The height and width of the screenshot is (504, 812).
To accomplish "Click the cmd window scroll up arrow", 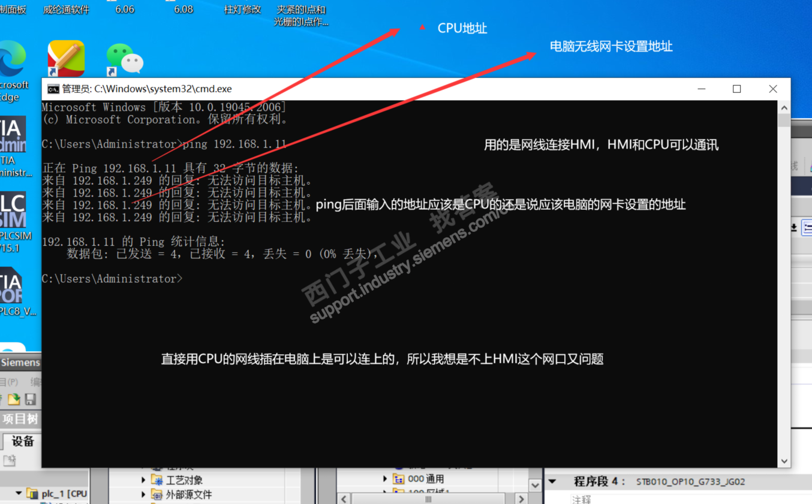I will click(784, 107).
